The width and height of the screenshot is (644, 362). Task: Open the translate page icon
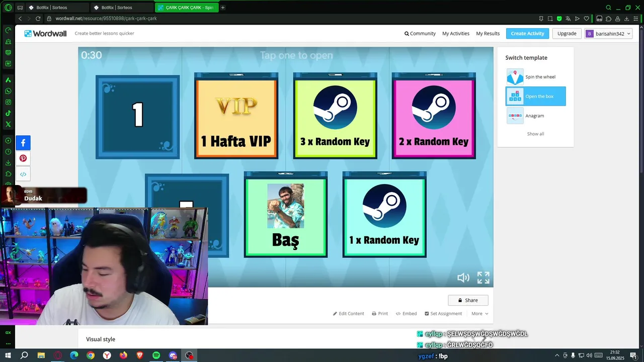click(568, 19)
